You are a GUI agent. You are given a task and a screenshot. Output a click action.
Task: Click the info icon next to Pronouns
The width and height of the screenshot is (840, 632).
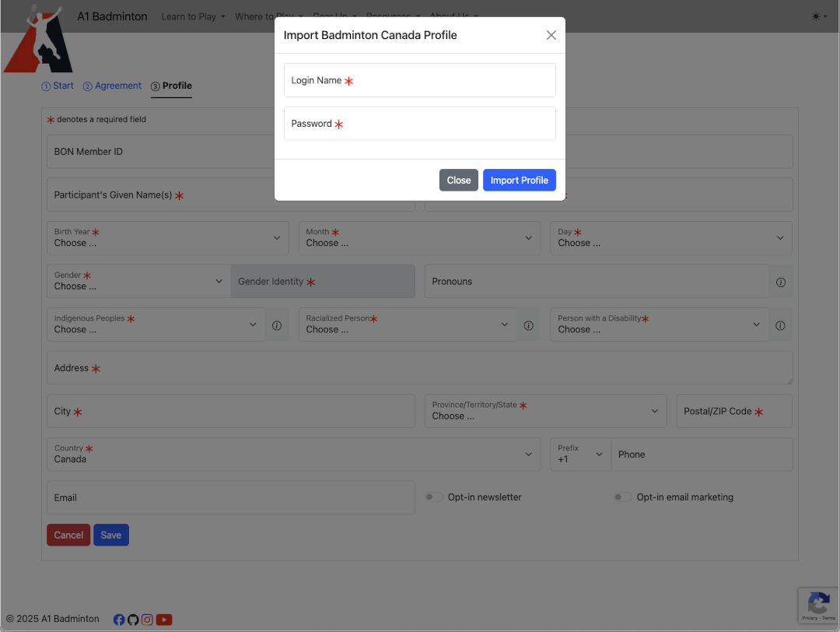click(x=781, y=282)
